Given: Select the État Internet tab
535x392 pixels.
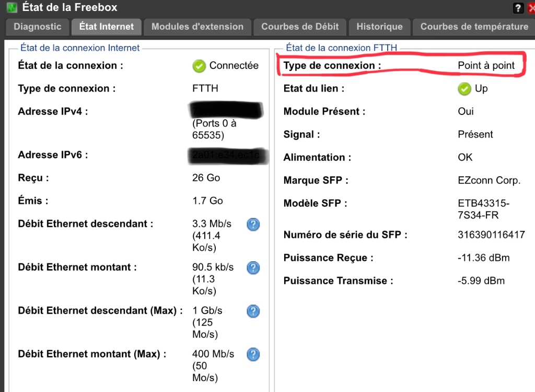Looking at the screenshot, I should point(107,27).
